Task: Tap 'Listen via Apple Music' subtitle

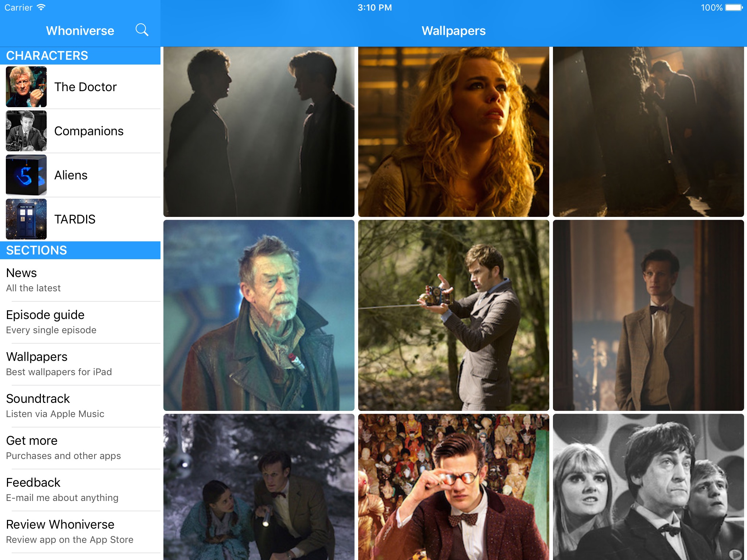Action: click(x=55, y=414)
